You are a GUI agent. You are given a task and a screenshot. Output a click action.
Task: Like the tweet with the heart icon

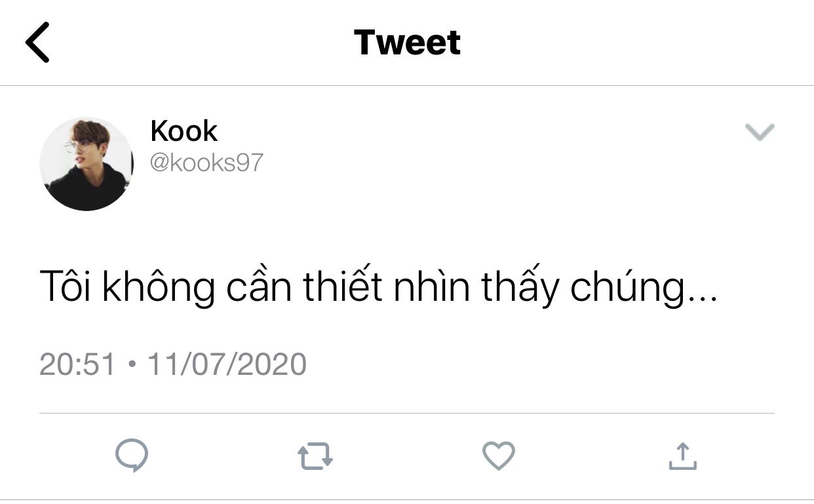499,456
